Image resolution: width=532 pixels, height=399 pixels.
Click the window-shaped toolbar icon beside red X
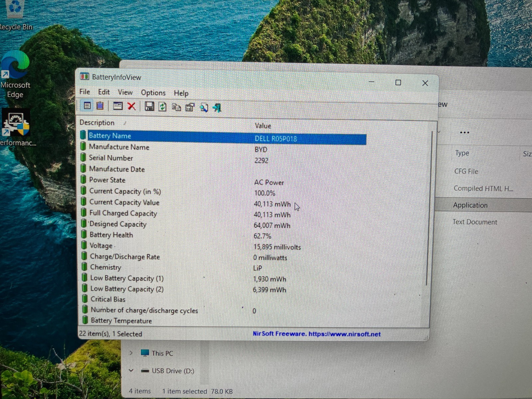point(118,106)
